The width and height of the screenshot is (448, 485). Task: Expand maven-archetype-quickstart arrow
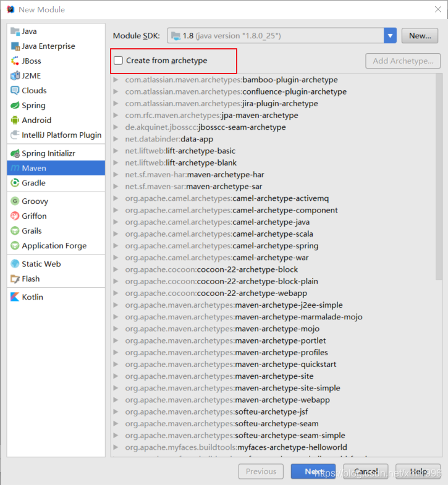pos(116,365)
